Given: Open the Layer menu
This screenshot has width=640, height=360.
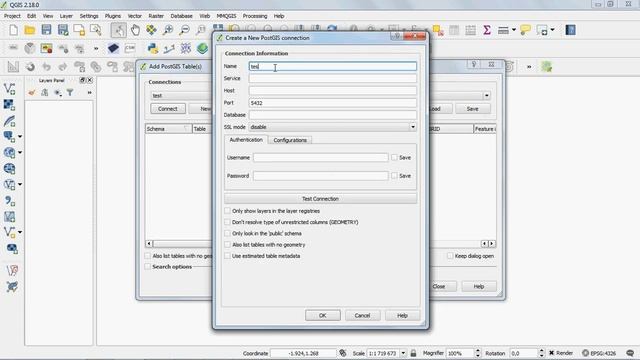Looking at the screenshot, I should 66,16.
